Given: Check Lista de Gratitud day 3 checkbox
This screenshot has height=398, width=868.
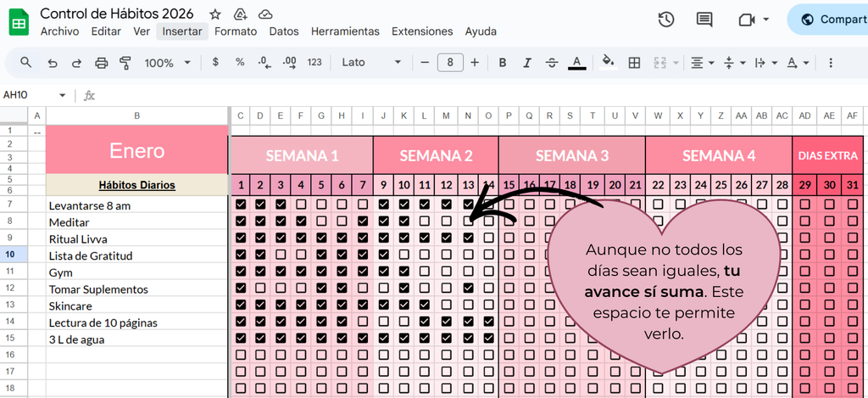Looking at the screenshot, I should click(x=281, y=255).
